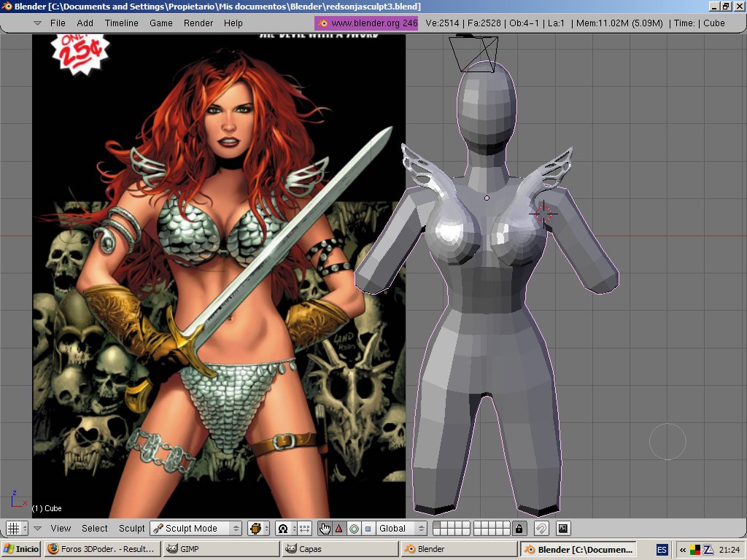Collapse 3D view header menus via triangle

pyautogui.click(x=38, y=528)
